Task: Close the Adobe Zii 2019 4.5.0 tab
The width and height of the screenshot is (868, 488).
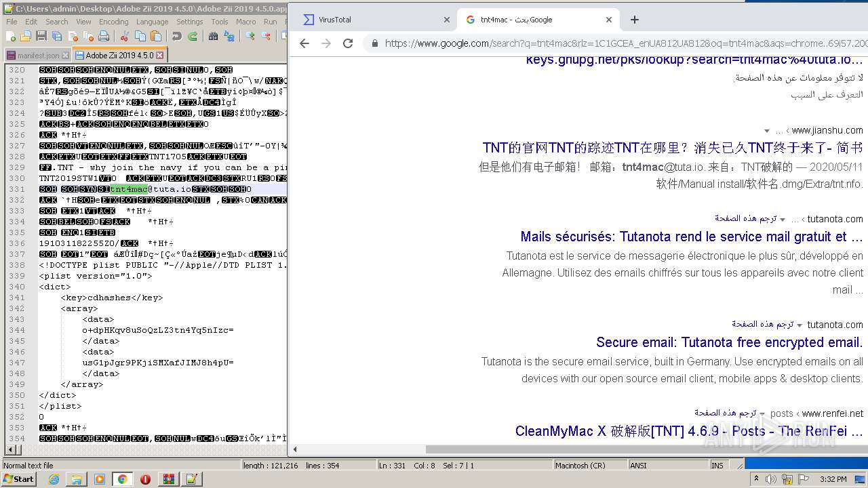Action: pyautogui.click(x=159, y=55)
